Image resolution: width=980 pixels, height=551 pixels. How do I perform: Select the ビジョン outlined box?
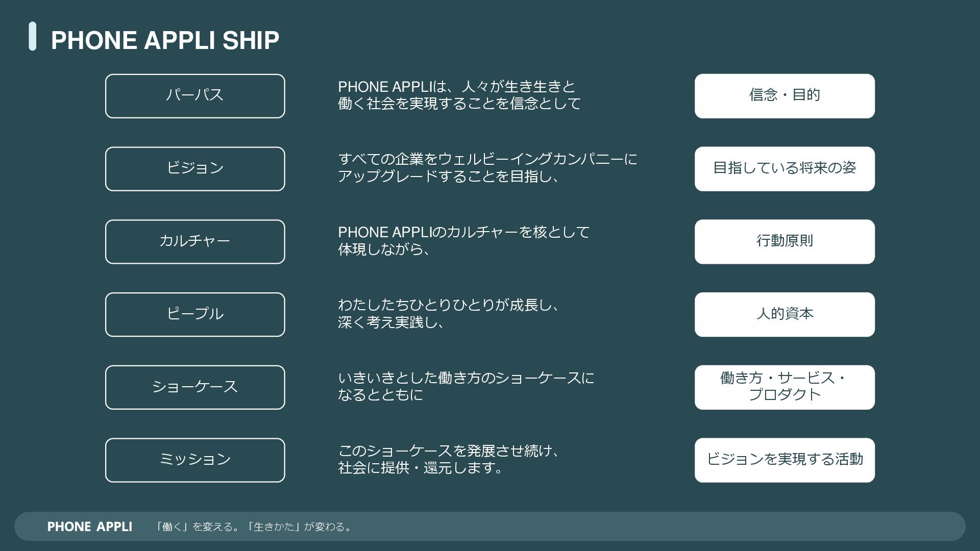(x=195, y=169)
